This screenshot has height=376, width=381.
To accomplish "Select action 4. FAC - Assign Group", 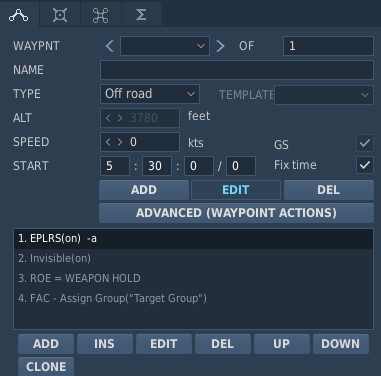I will click(193, 298).
